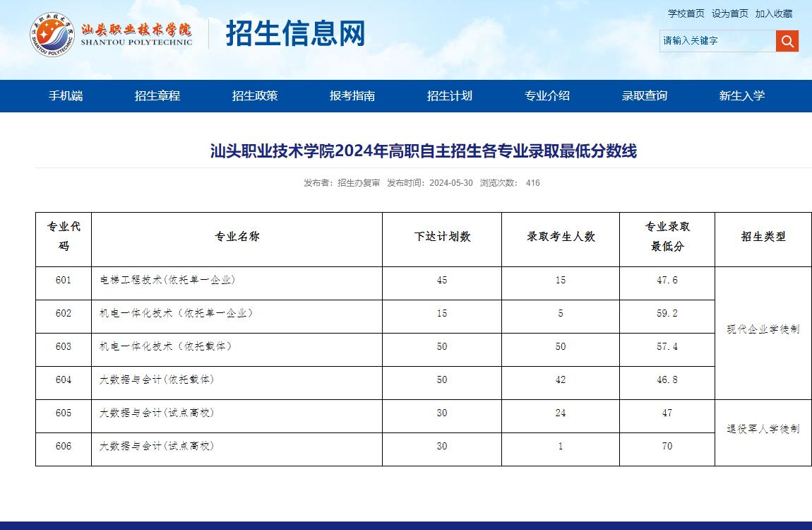This screenshot has width=812, height=530.
Task: Click the 发布者：招生办复审 text
Action: 342,183
